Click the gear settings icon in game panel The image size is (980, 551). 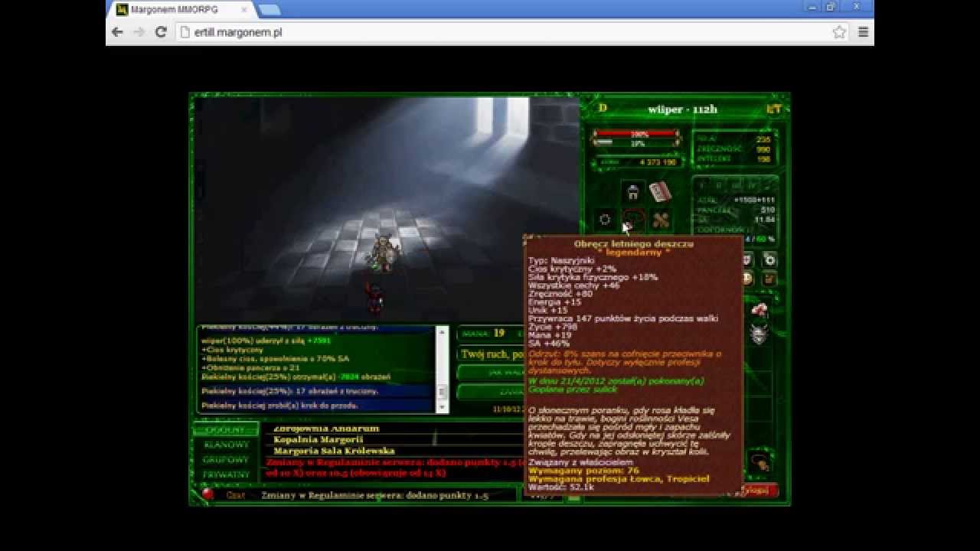tap(769, 260)
